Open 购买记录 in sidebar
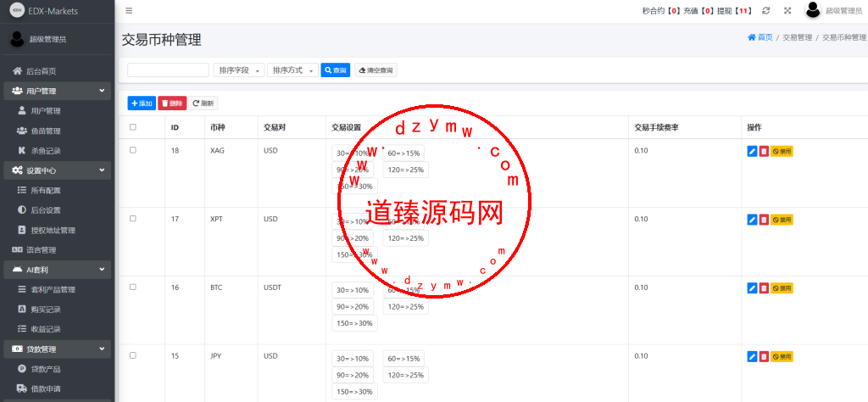This screenshot has width=868, height=402. click(57, 309)
